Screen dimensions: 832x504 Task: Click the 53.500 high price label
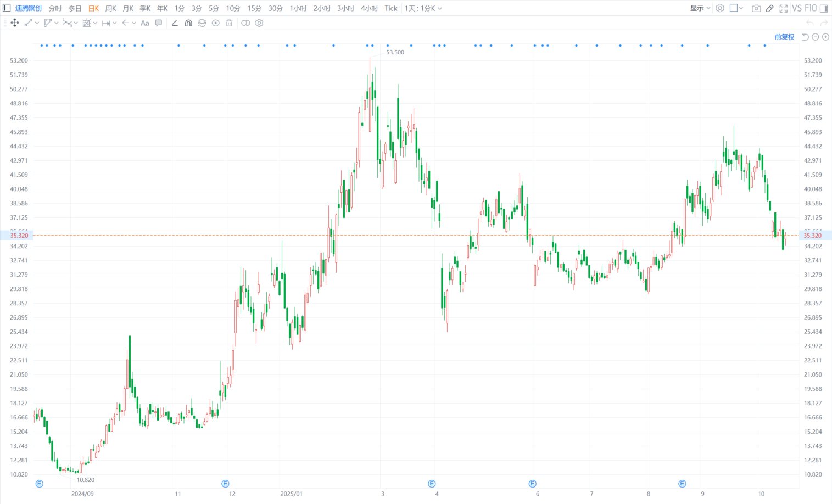click(x=395, y=52)
